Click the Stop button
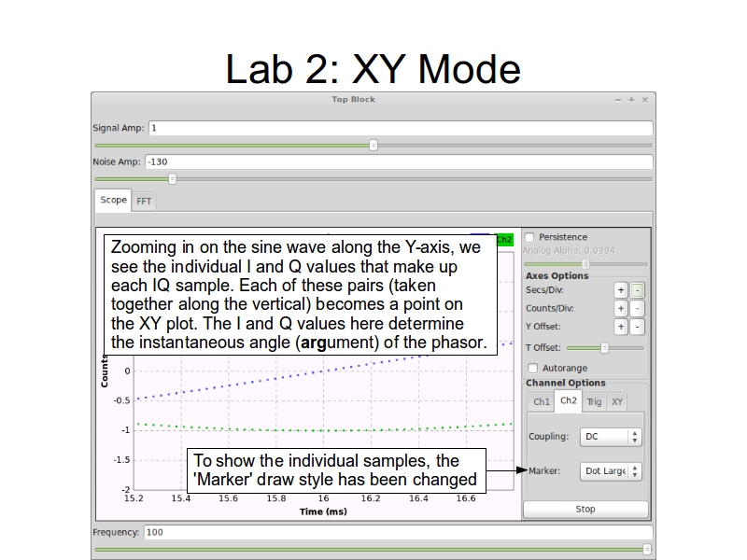The image size is (747, 560). point(585,510)
